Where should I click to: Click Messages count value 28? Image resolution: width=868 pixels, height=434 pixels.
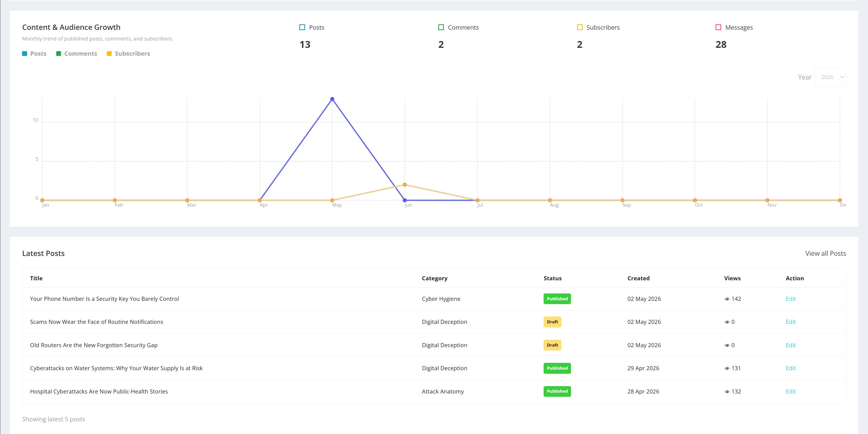(721, 45)
